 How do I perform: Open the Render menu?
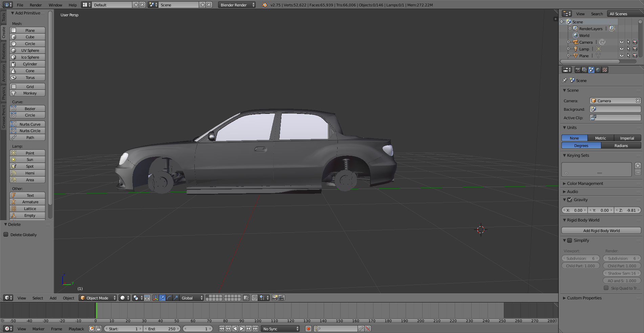tap(36, 5)
